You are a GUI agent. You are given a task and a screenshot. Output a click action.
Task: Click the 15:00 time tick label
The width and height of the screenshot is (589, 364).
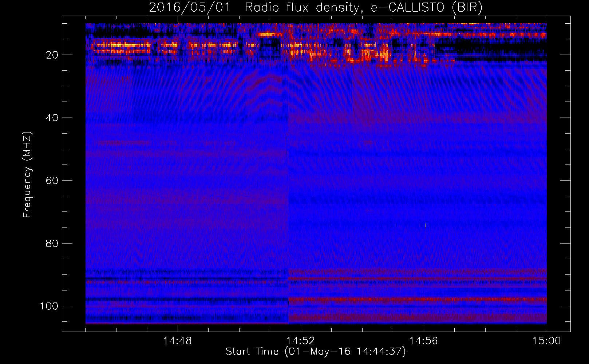[x=547, y=341]
